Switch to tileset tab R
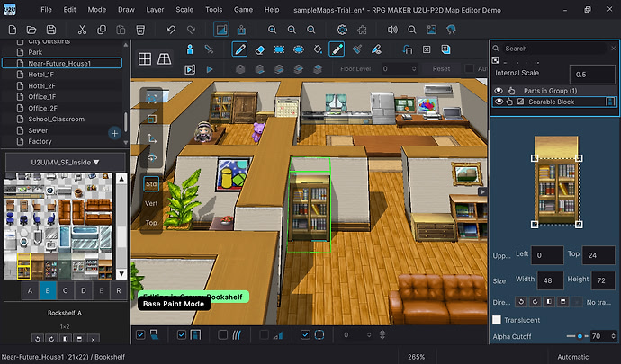 (x=119, y=290)
